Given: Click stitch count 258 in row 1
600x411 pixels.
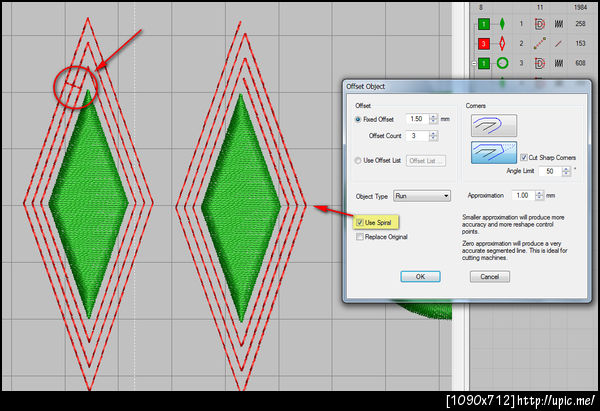Looking at the screenshot, I should 580,24.
